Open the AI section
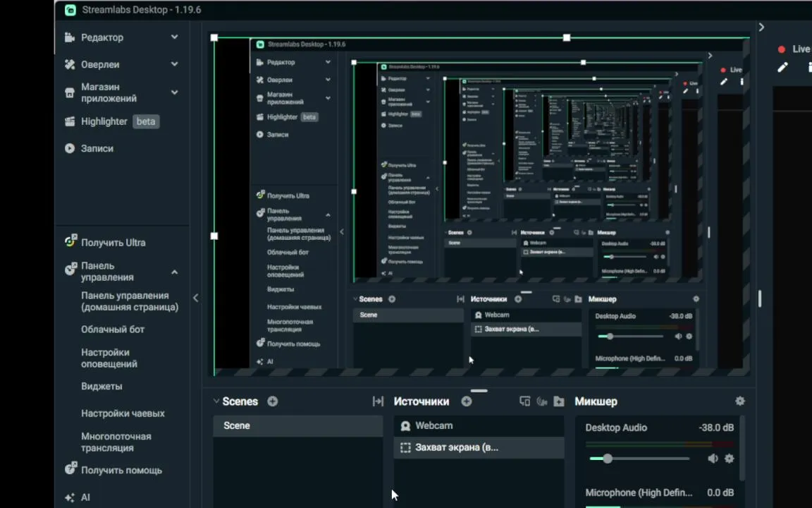 pyautogui.click(x=85, y=497)
